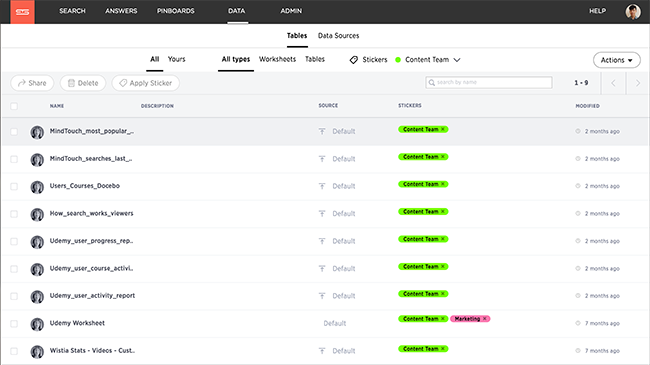Show All owners filter
Screen dimensions: 650x365
(x=155, y=59)
